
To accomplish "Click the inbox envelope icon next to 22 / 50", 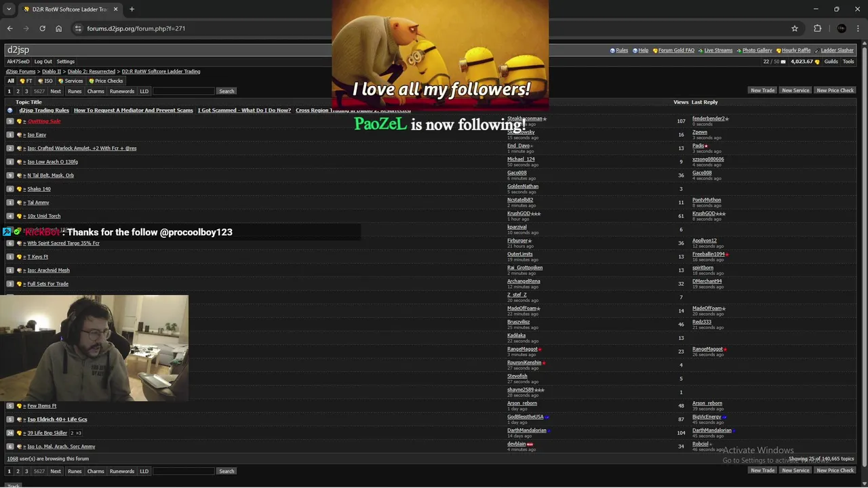I will point(783,62).
